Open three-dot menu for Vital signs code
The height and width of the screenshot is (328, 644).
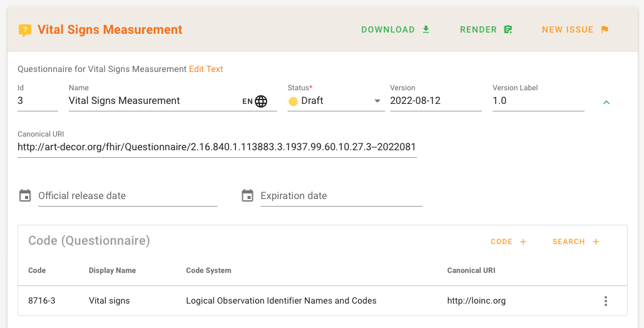[605, 301]
